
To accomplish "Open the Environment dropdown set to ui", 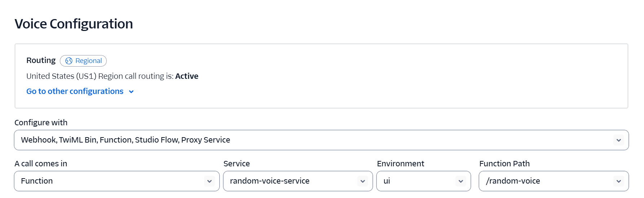I will pos(415,181).
